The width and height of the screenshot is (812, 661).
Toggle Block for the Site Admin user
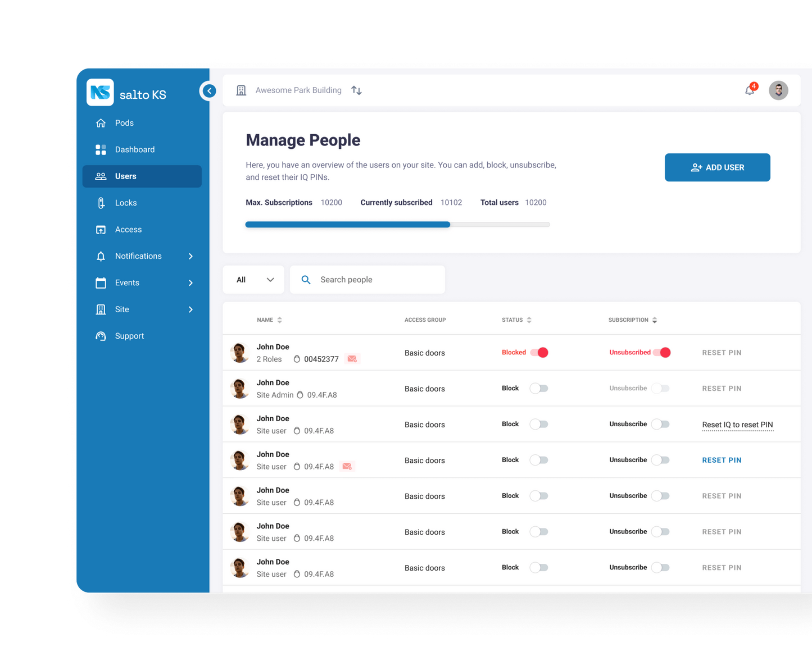pyautogui.click(x=539, y=389)
